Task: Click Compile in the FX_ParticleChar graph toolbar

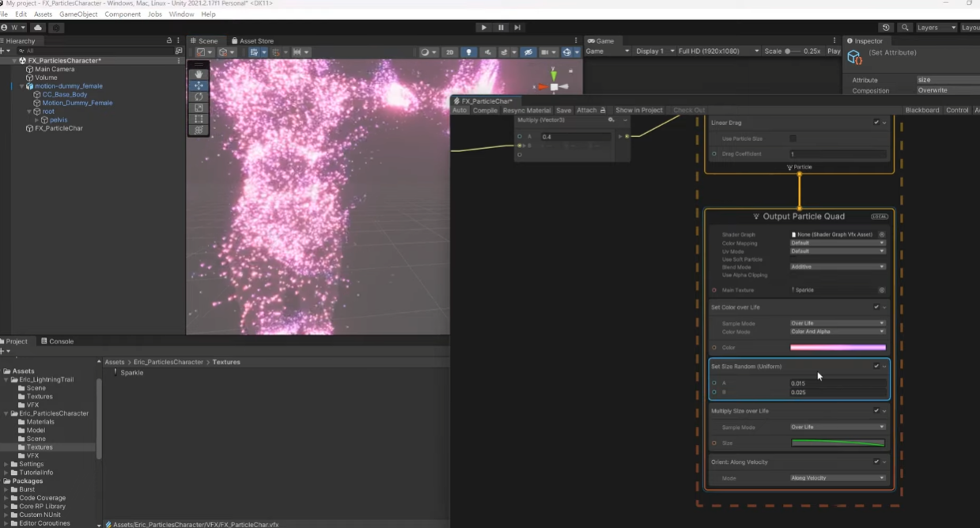Action: [485, 111]
